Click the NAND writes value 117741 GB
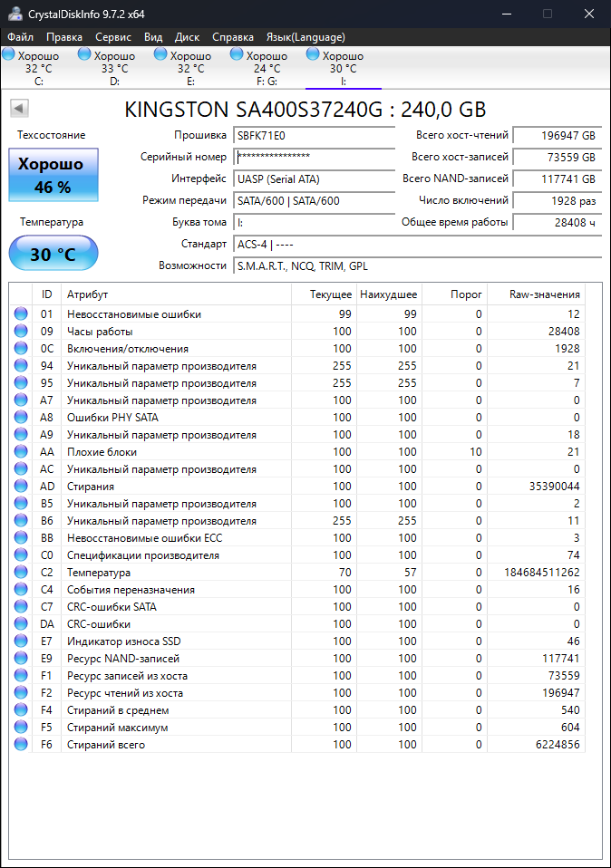Image resolution: width=611 pixels, height=868 pixels. coord(557,178)
